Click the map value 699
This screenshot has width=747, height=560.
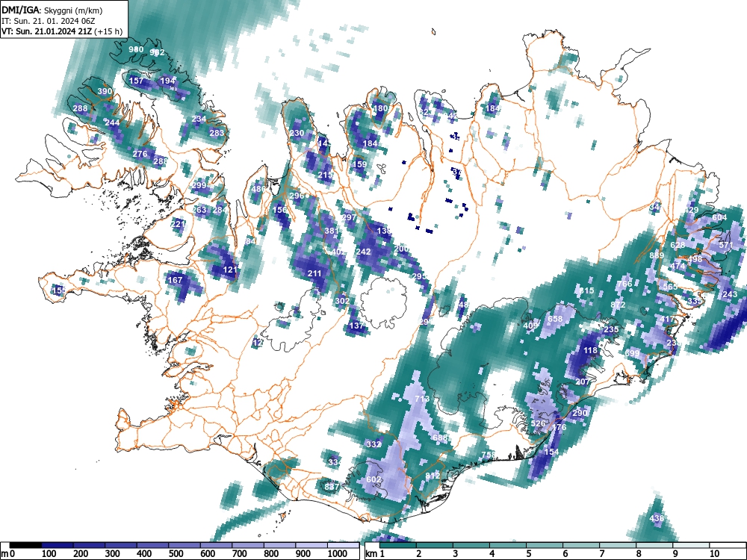[x=632, y=353]
